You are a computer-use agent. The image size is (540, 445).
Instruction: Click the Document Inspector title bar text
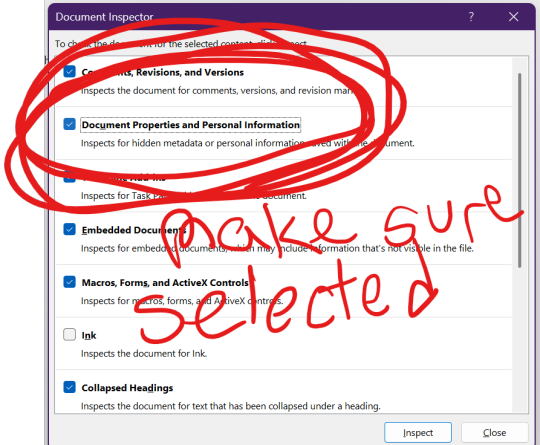tap(104, 17)
